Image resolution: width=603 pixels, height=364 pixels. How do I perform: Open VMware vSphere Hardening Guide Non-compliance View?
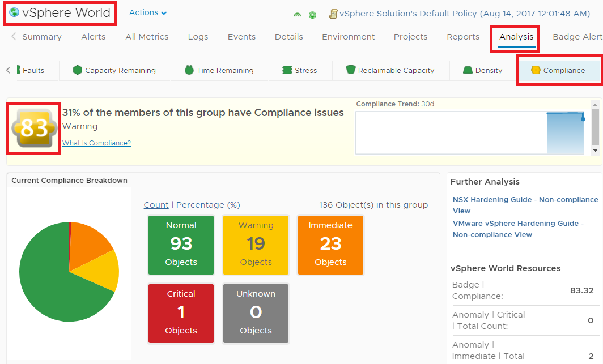click(x=518, y=229)
